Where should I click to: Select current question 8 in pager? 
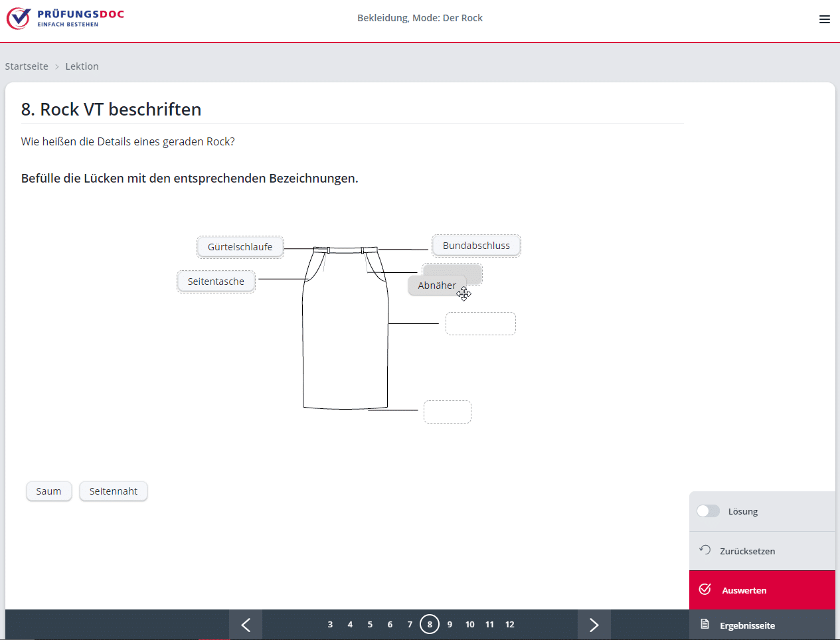[430, 625]
